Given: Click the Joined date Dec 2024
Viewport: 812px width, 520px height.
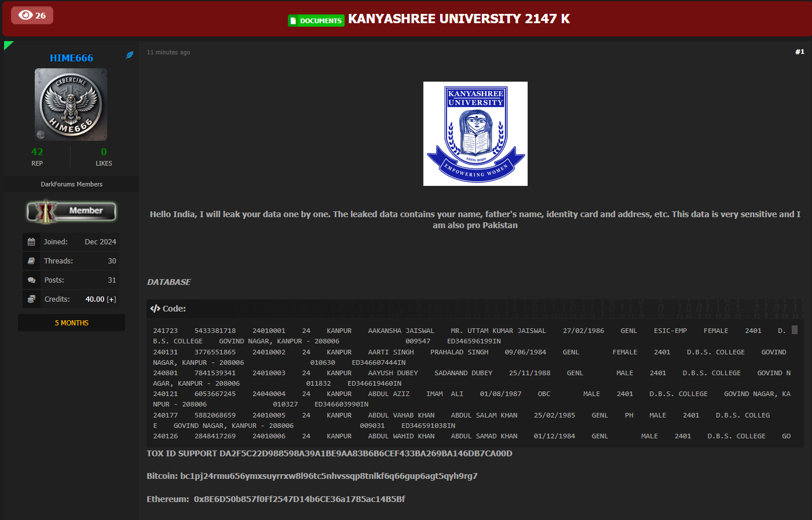Looking at the screenshot, I should point(100,242).
